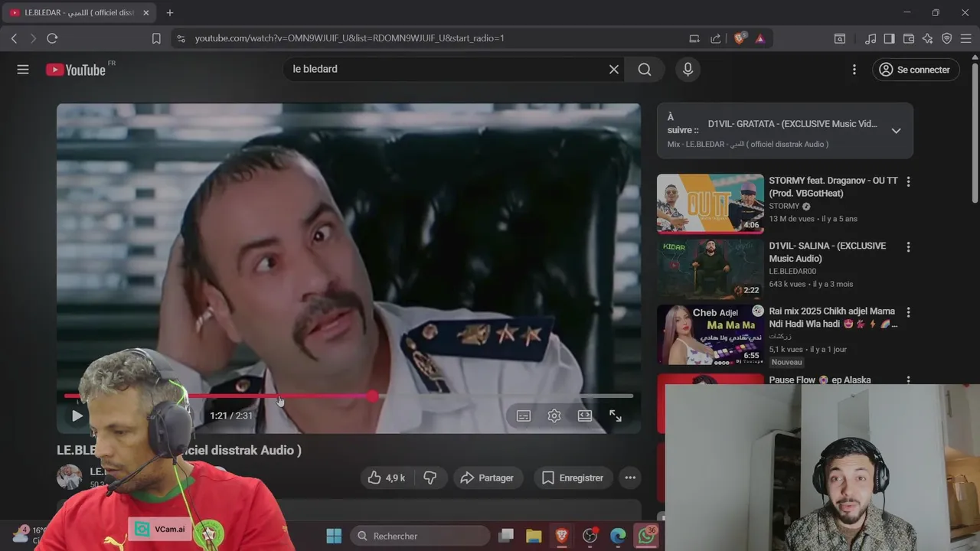Viewport: 980px width, 551px height.
Task: Open D1VIL- SALINA video title
Action: point(828,253)
